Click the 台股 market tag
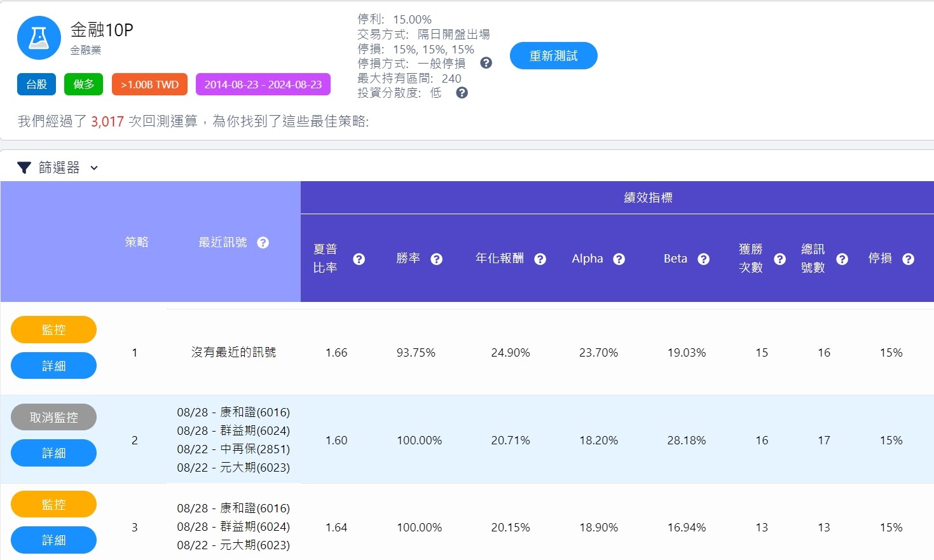 (x=36, y=85)
